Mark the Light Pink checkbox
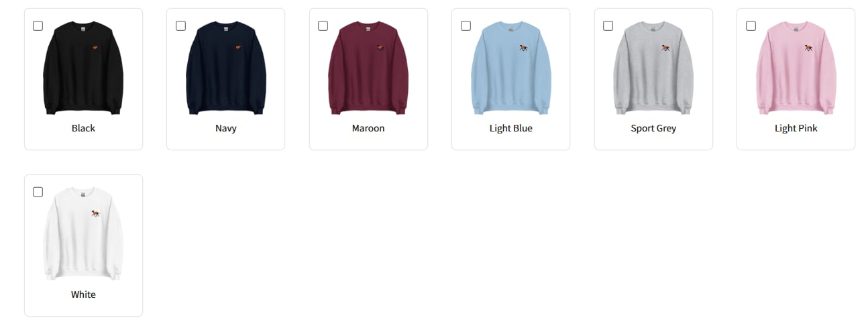Viewport: 868px width, 324px height. click(751, 25)
